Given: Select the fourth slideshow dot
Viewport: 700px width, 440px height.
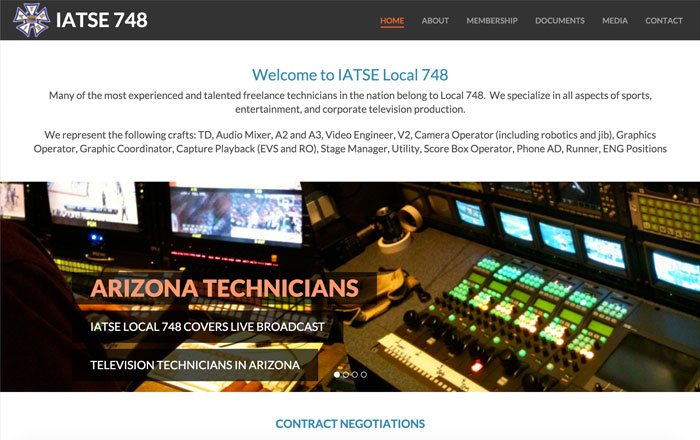Looking at the screenshot, I should (364, 374).
